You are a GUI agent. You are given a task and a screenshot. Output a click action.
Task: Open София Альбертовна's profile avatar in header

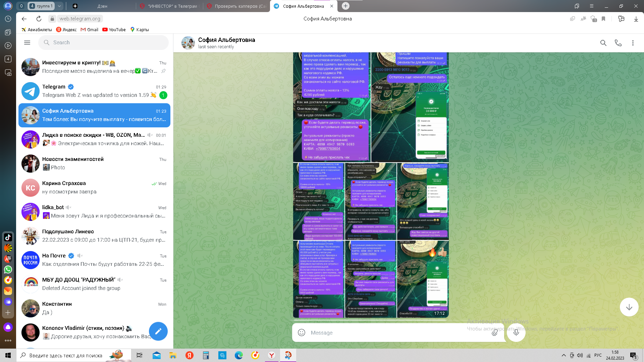click(188, 43)
